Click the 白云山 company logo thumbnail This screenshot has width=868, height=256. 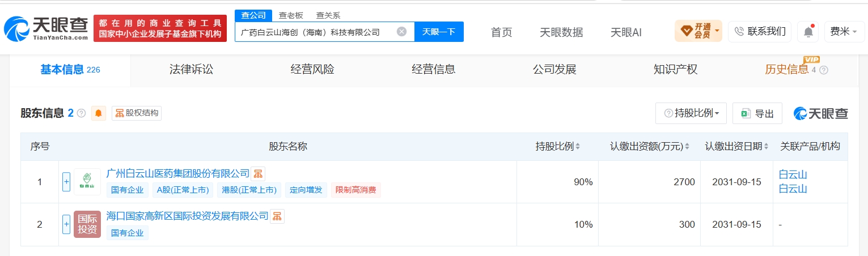pyautogui.click(x=87, y=182)
